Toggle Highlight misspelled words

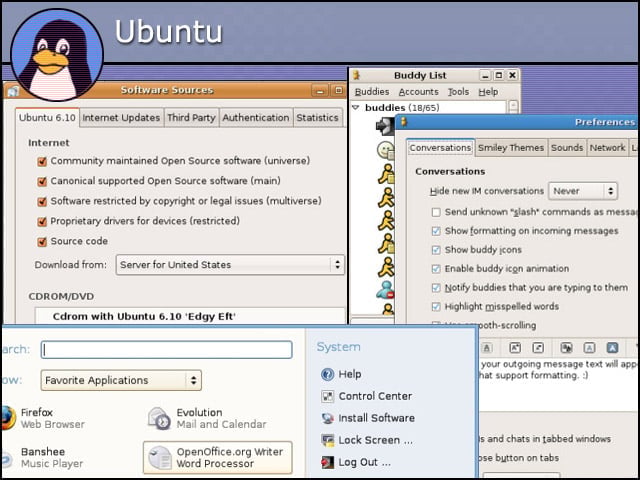click(x=436, y=307)
